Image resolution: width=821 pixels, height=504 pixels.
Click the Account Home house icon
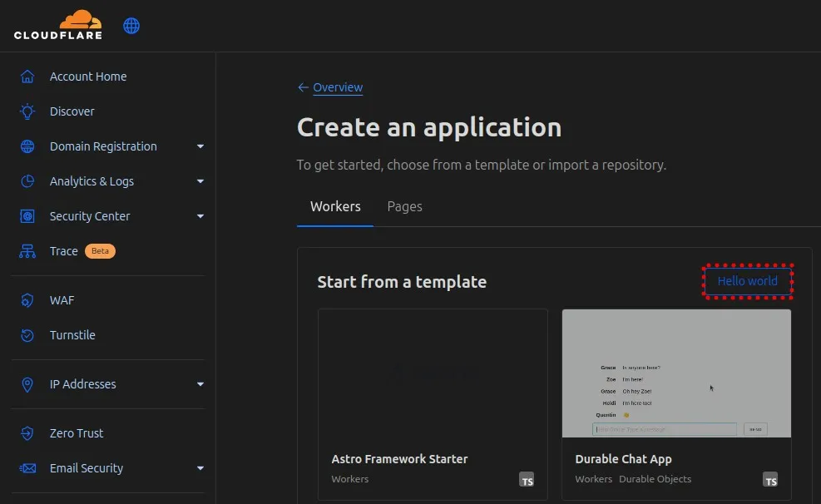click(27, 77)
